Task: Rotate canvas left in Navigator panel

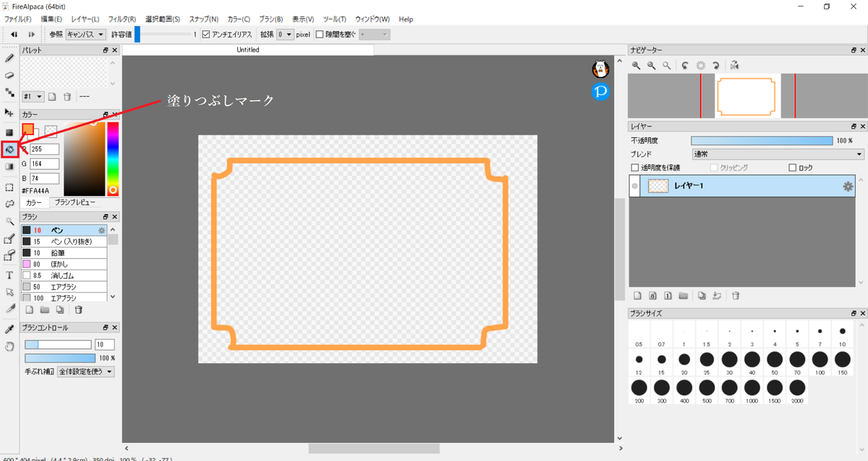Action: tap(684, 65)
